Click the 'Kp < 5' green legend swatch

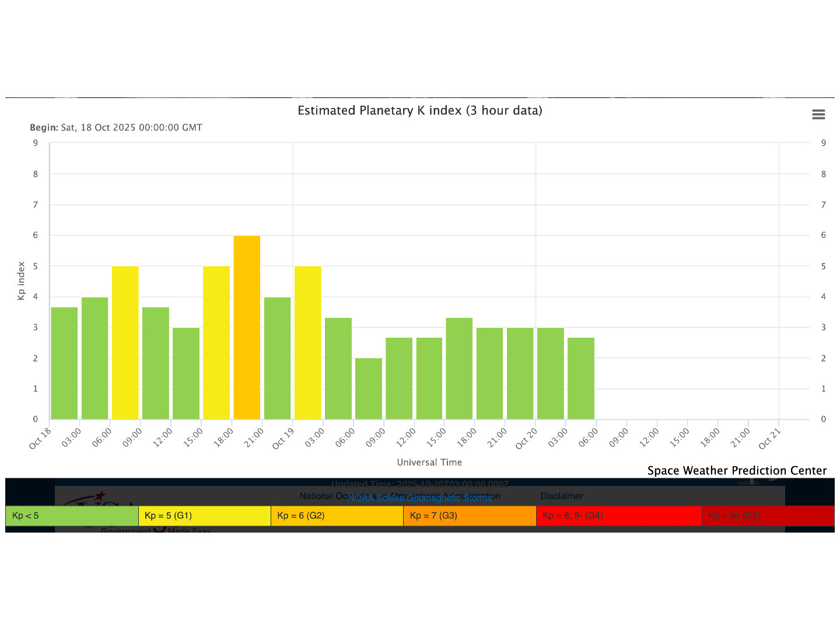click(72, 516)
